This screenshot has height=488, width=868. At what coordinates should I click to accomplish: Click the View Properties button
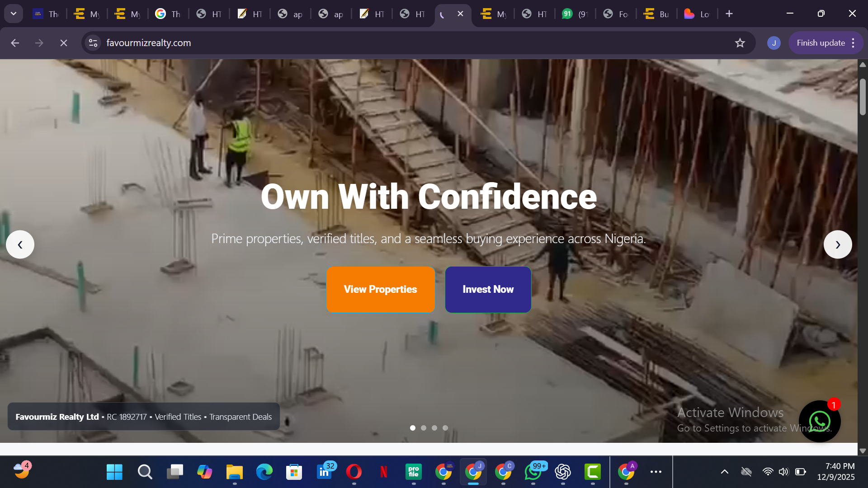tap(380, 289)
